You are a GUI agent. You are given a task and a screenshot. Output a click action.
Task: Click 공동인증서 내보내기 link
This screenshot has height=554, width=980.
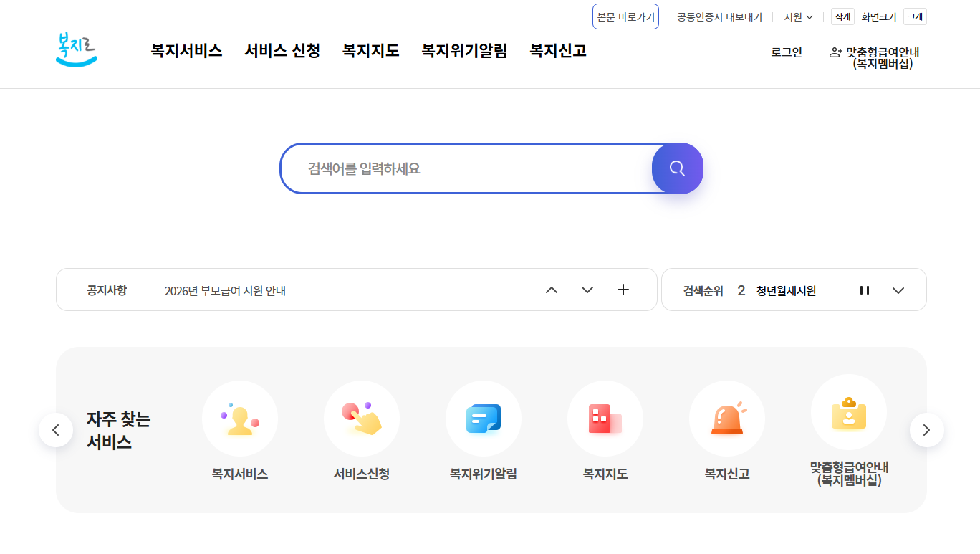pyautogui.click(x=719, y=16)
